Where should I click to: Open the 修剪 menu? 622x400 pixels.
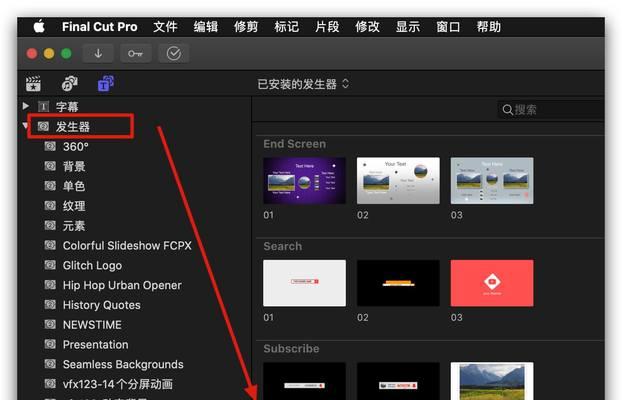246,27
